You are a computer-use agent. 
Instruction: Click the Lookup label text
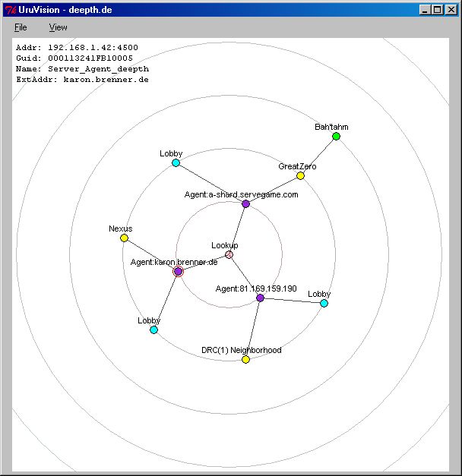pyautogui.click(x=225, y=245)
